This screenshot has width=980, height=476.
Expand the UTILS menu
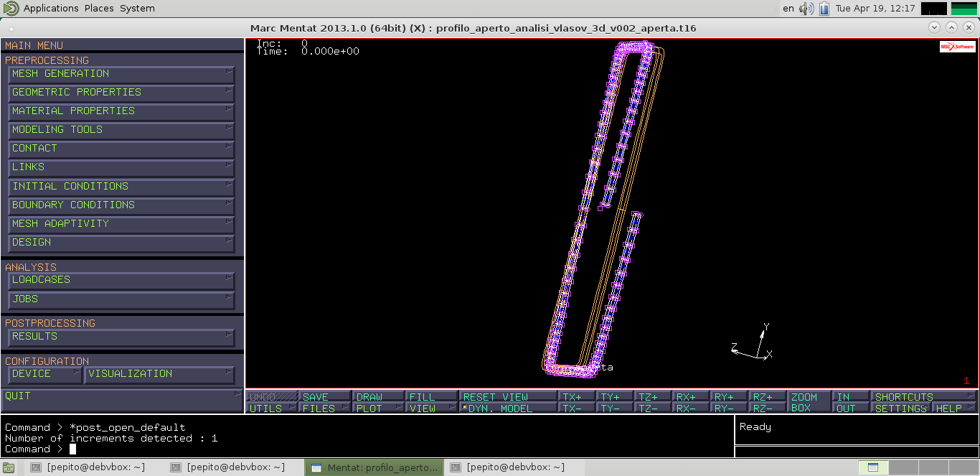[273, 408]
